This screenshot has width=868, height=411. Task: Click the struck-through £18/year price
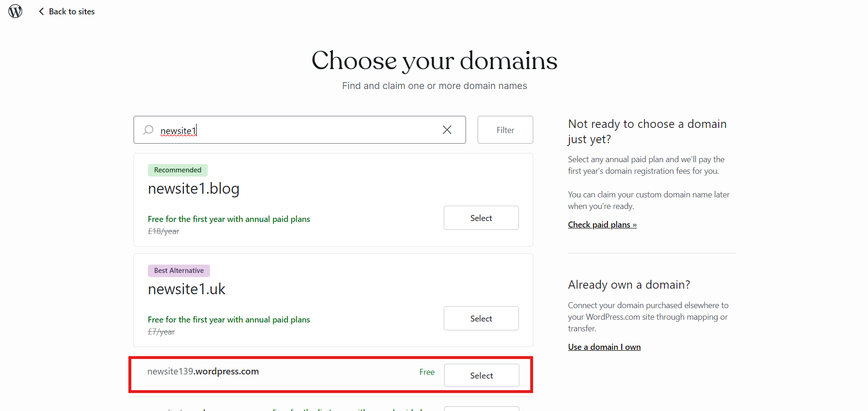[x=163, y=231]
